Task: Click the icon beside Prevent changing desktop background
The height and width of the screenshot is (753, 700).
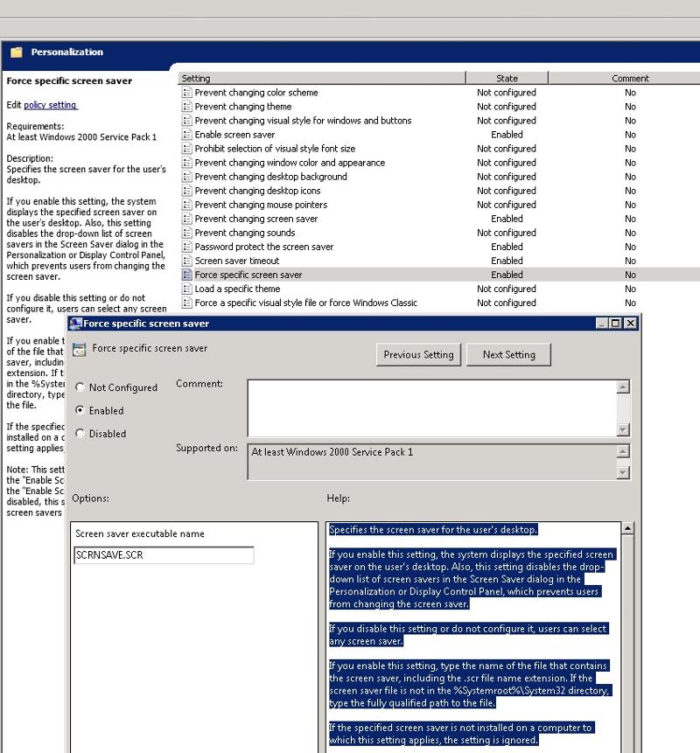Action: tap(189, 177)
